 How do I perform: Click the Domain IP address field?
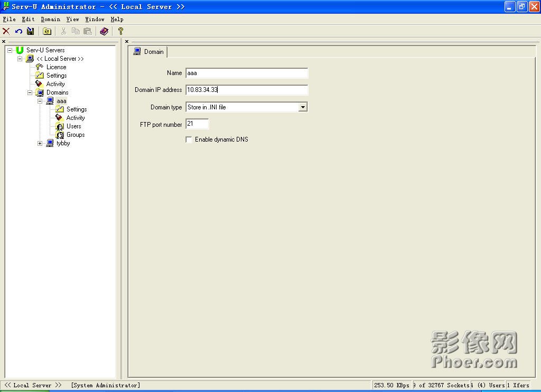click(247, 90)
